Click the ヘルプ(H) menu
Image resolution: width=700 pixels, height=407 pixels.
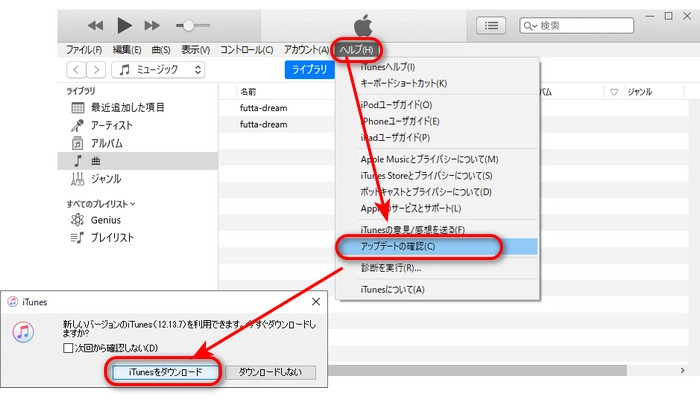[x=356, y=50]
